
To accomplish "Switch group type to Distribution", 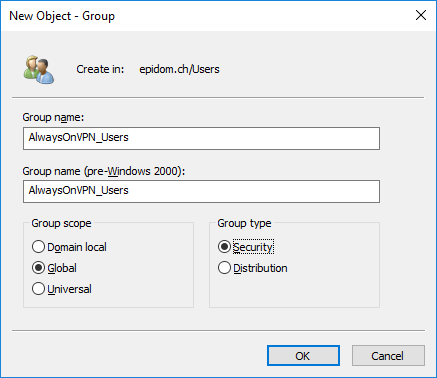I will click(253, 268).
